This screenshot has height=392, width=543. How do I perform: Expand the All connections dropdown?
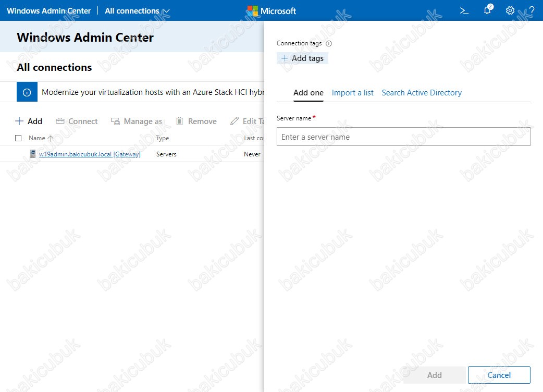137,11
